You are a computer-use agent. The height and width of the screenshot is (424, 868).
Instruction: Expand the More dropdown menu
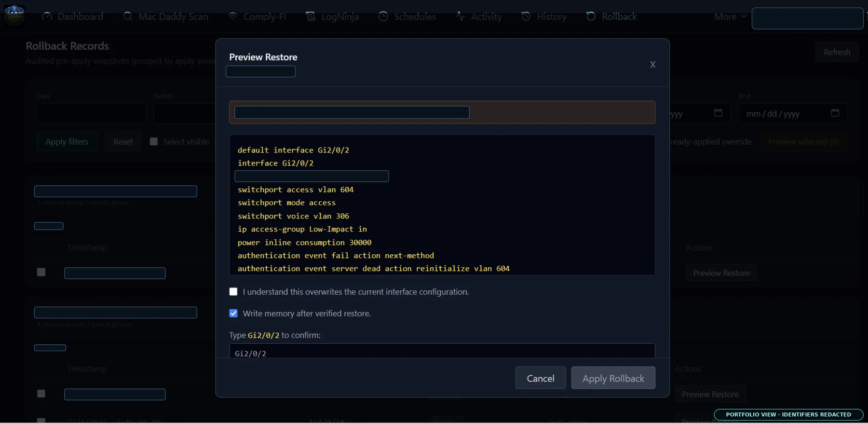pos(731,16)
